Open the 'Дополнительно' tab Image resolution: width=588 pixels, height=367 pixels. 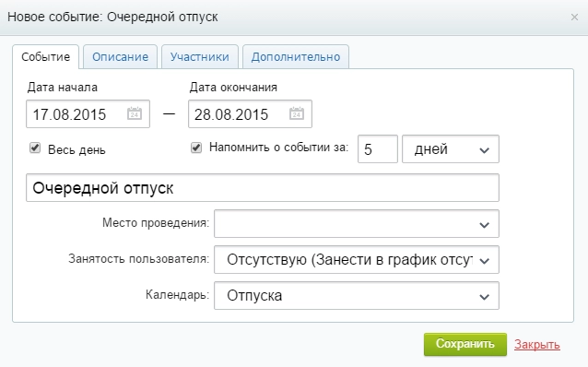[x=296, y=56]
